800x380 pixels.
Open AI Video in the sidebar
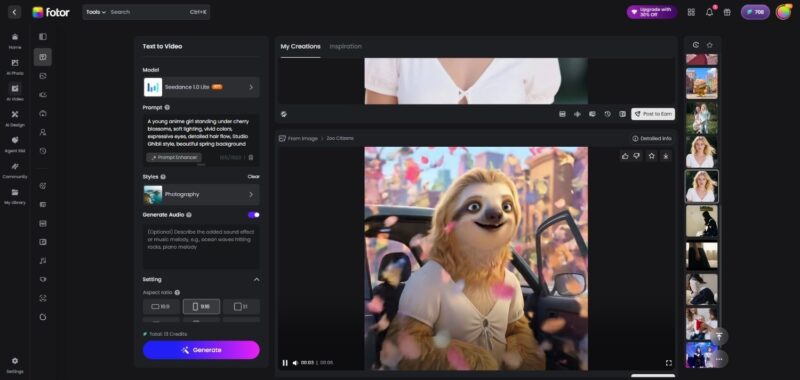click(x=15, y=92)
